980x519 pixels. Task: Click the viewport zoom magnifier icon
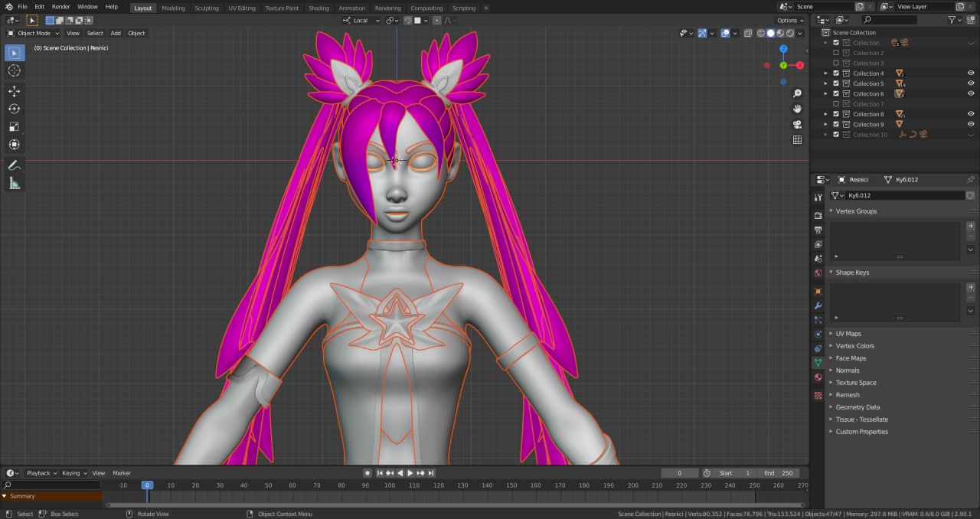(797, 93)
